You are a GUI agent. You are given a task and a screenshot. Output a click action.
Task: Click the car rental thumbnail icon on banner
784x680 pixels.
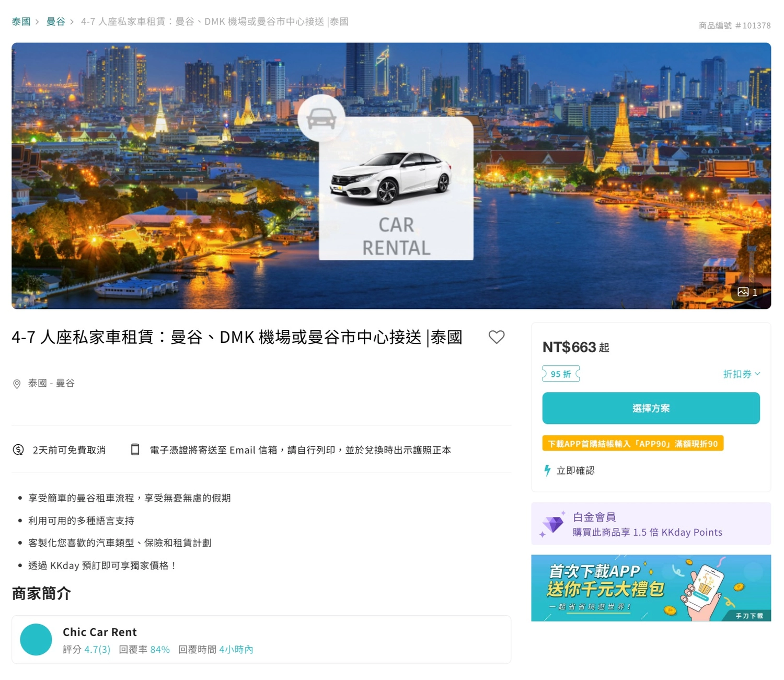point(320,119)
